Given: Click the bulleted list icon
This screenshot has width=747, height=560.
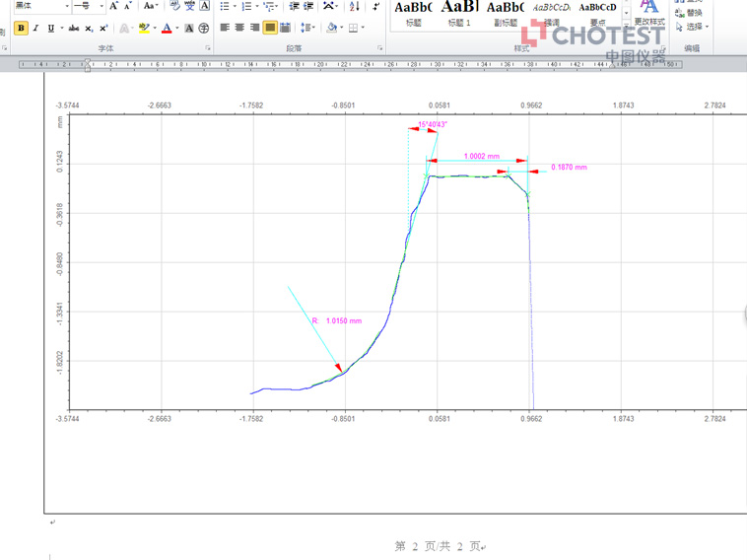Looking at the screenshot, I should (225, 6).
